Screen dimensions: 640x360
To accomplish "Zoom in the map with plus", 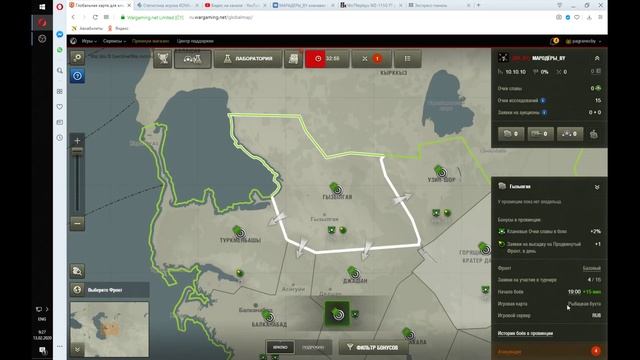I will (x=77, y=140).
